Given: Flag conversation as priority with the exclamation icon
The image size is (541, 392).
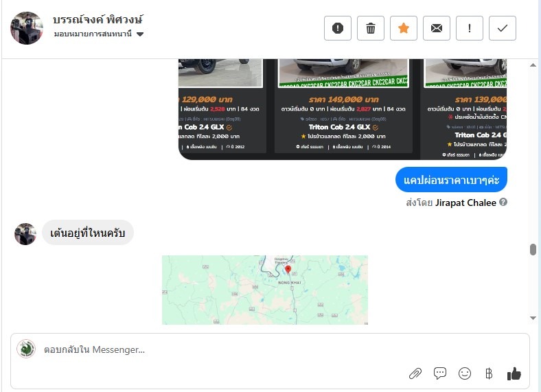Looking at the screenshot, I should (x=469, y=28).
